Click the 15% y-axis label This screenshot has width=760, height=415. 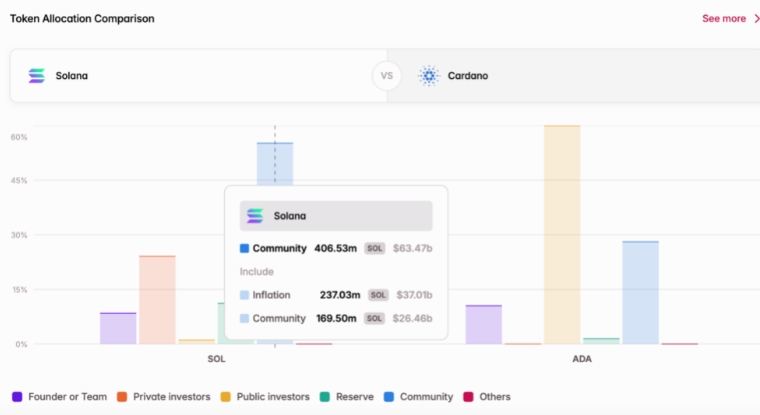(x=20, y=290)
